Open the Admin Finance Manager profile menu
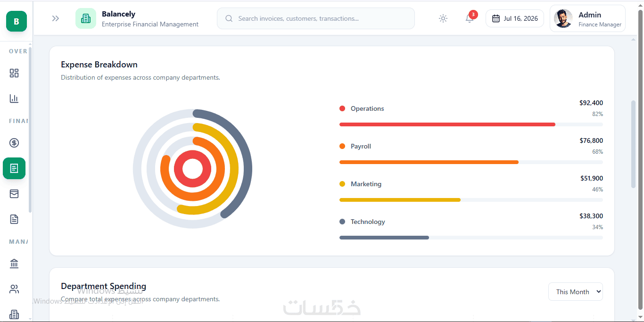Viewport: 644px width, 322px height. pyautogui.click(x=587, y=18)
